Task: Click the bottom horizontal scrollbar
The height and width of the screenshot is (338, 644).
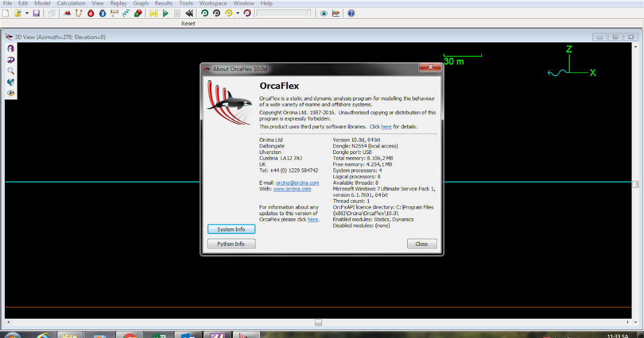Action: pyautogui.click(x=318, y=322)
